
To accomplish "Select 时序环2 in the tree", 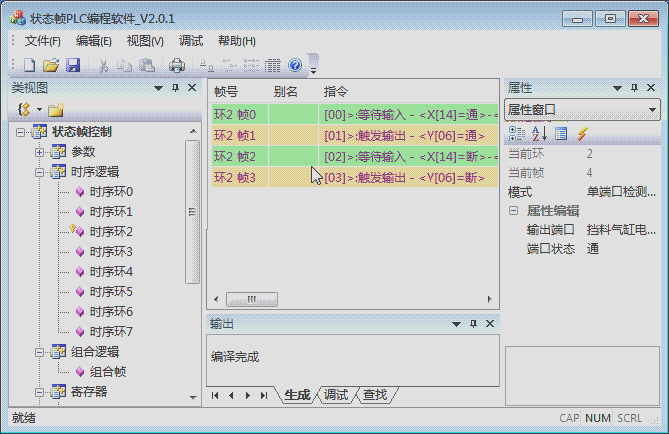I will tap(111, 232).
